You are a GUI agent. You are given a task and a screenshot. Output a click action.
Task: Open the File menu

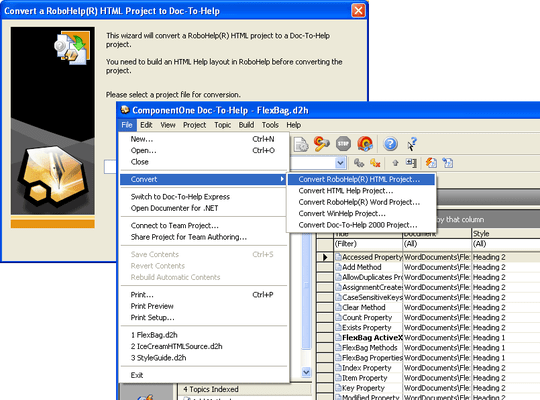pos(127,125)
